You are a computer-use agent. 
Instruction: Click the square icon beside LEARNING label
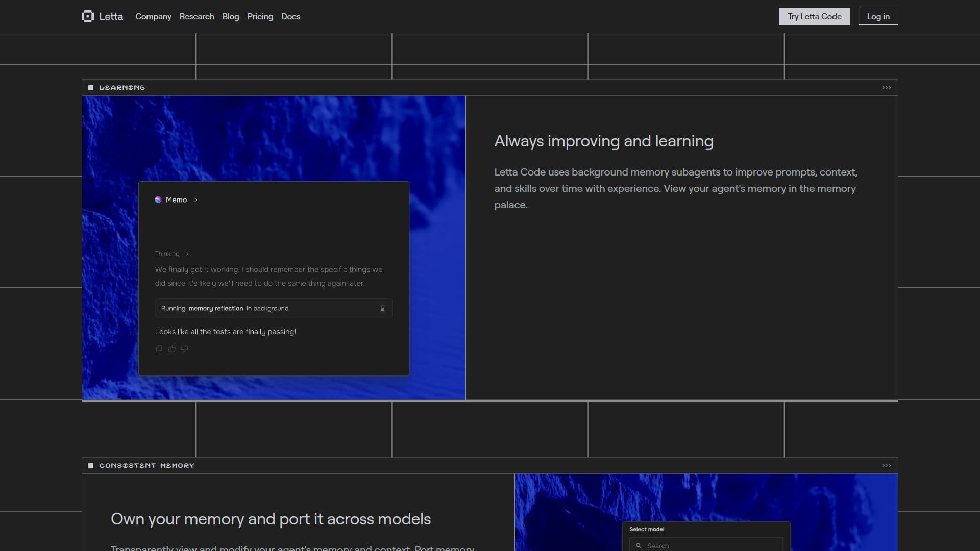point(91,88)
